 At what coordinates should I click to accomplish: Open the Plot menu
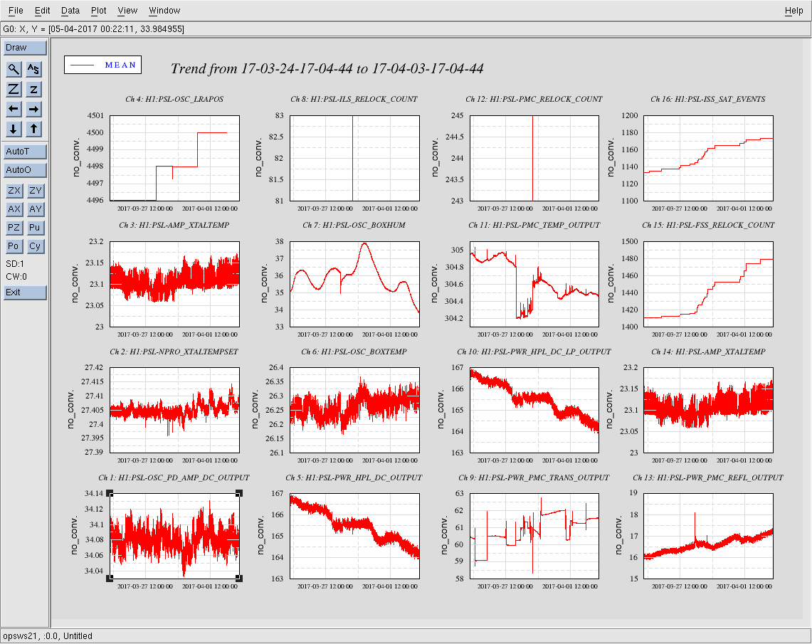98,11
